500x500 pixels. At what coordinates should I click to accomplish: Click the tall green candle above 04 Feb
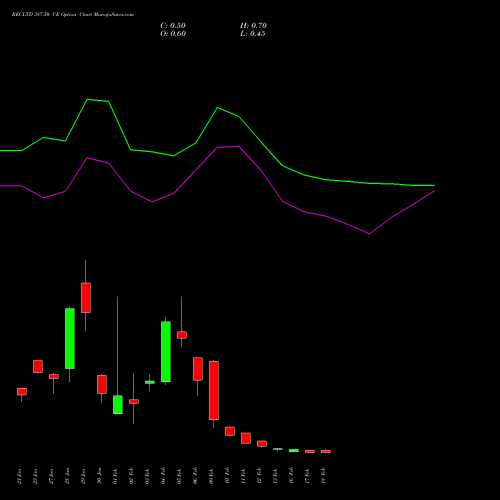pos(166,351)
